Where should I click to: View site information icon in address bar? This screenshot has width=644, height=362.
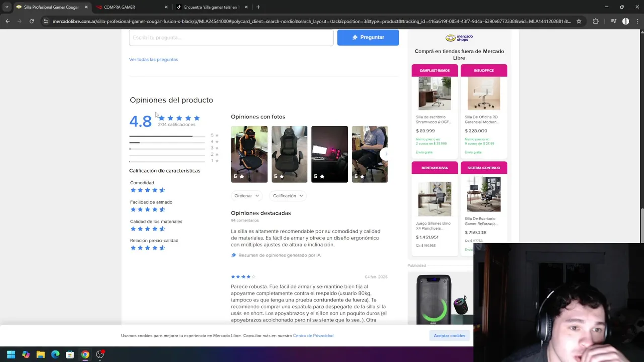point(46,21)
